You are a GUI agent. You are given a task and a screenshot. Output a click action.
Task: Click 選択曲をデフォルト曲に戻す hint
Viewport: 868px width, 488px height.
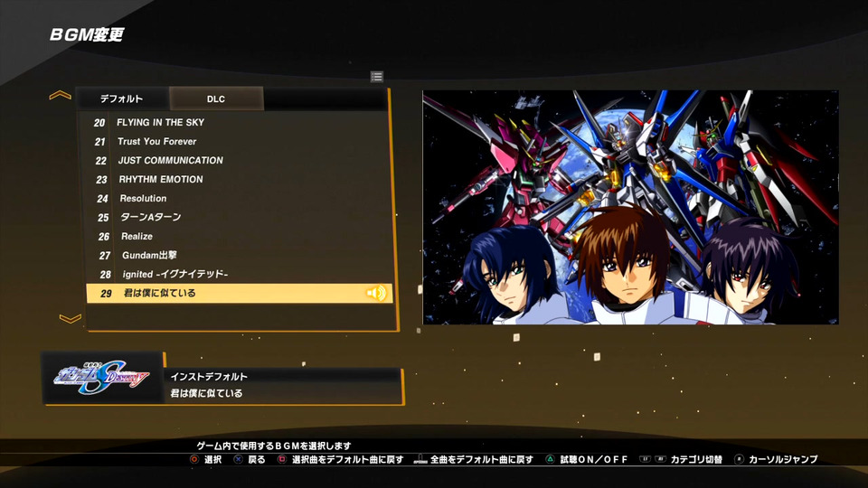pyautogui.click(x=347, y=459)
